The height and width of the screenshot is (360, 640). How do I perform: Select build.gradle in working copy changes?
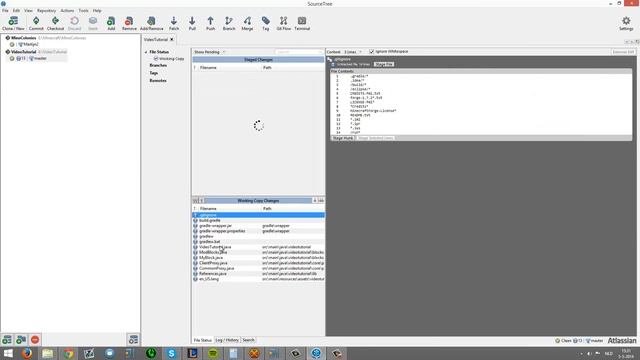click(x=258, y=220)
